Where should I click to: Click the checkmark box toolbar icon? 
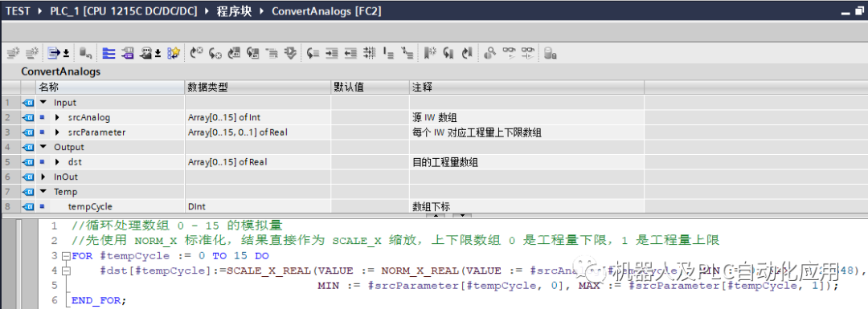coord(291,52)
